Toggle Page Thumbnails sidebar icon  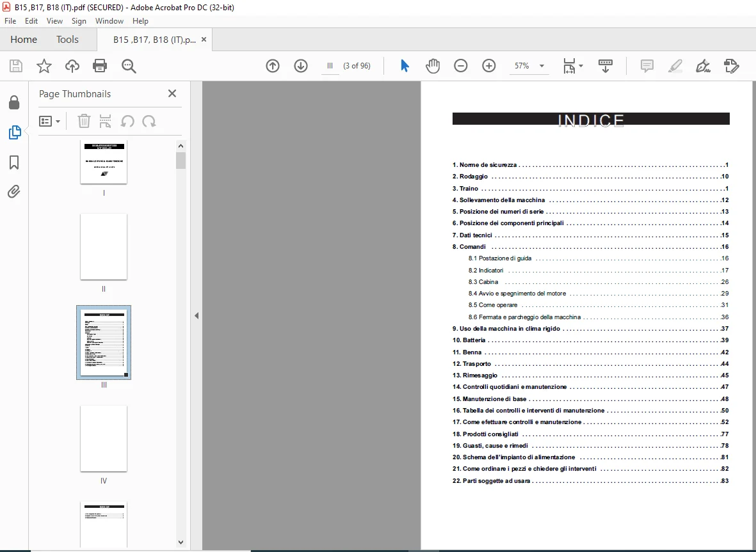coord(15,132)
